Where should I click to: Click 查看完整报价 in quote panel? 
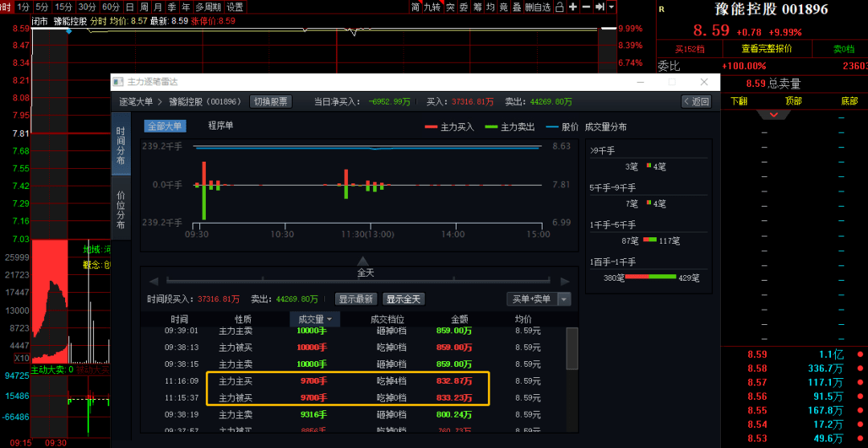[767, 49]
